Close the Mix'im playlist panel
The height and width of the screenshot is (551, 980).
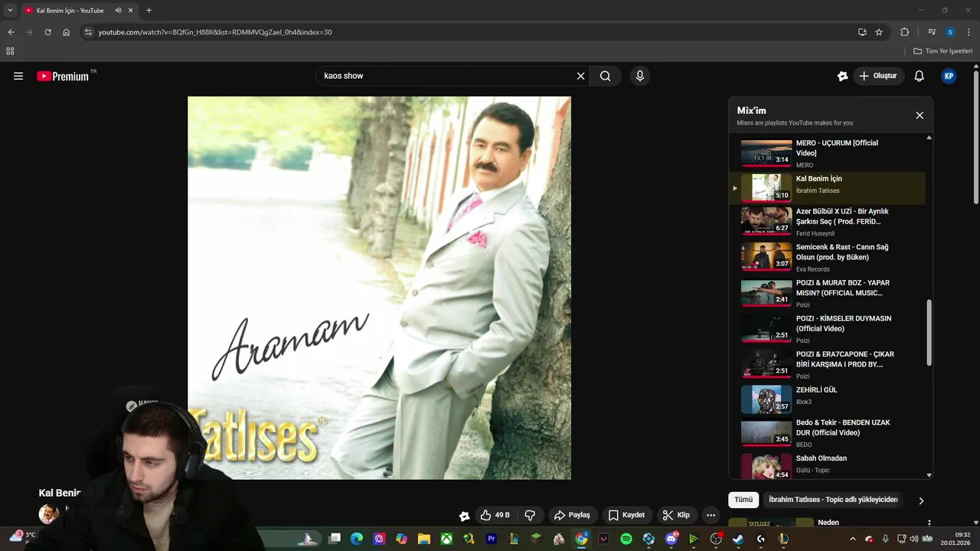point(920,116)
